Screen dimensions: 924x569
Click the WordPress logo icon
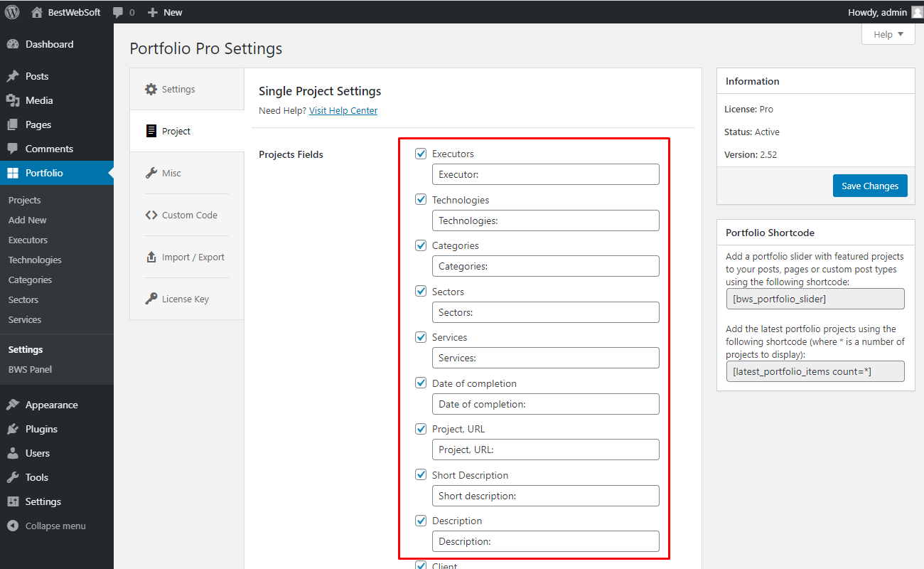12,12
